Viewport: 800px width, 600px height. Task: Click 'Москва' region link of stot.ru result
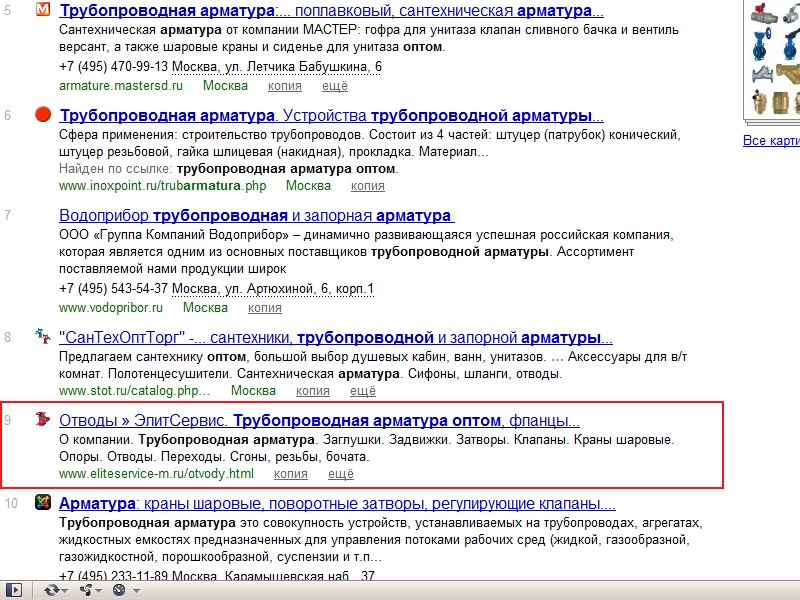[x=253, y=391]
